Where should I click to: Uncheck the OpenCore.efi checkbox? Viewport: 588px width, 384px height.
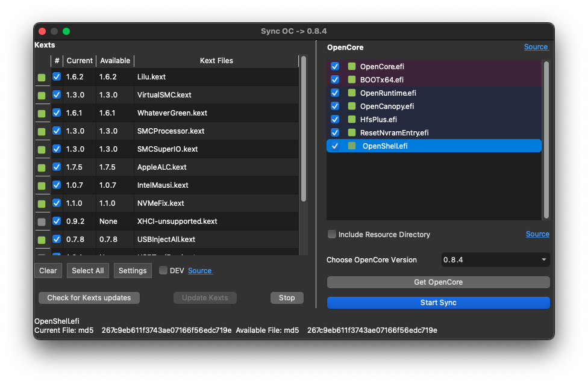point(335,66)
